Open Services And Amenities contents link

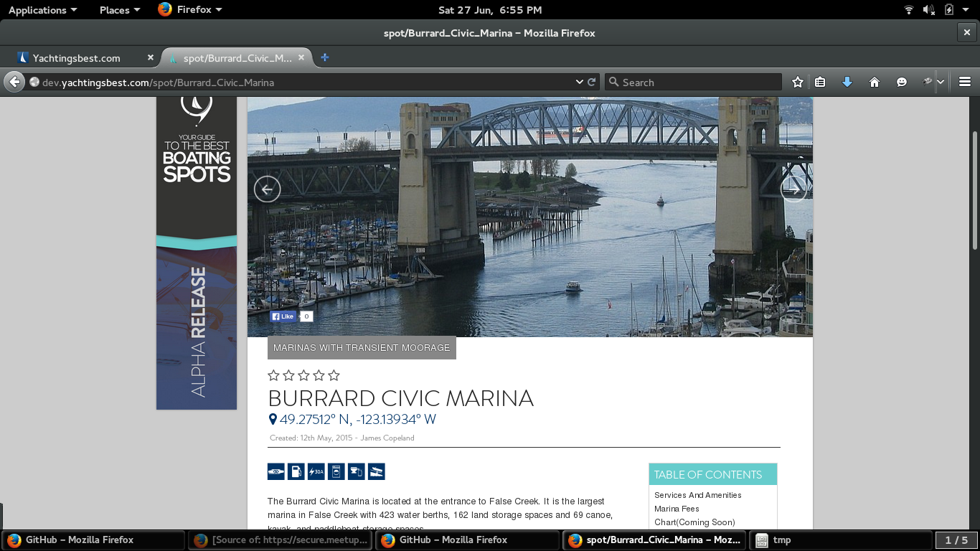tap(697, 495)
